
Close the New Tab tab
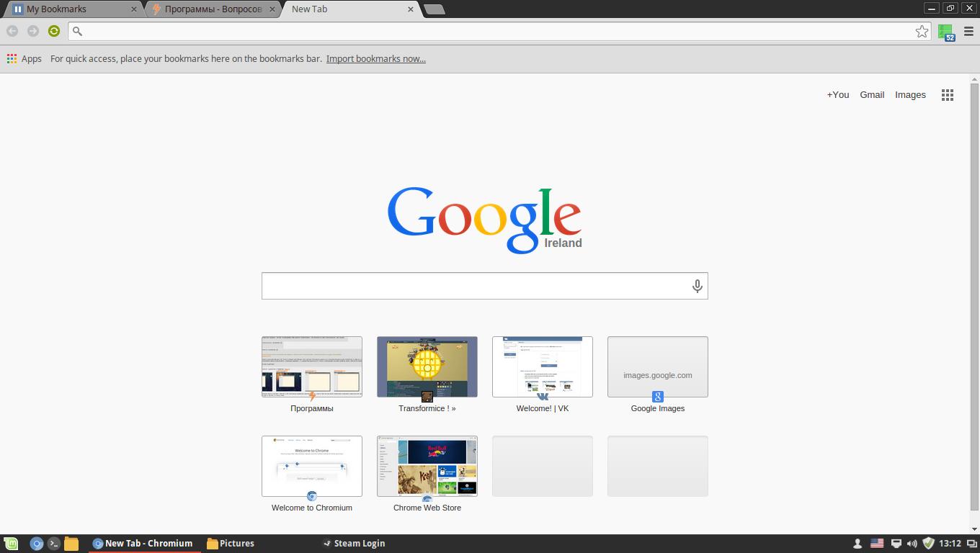pos(411,9)
